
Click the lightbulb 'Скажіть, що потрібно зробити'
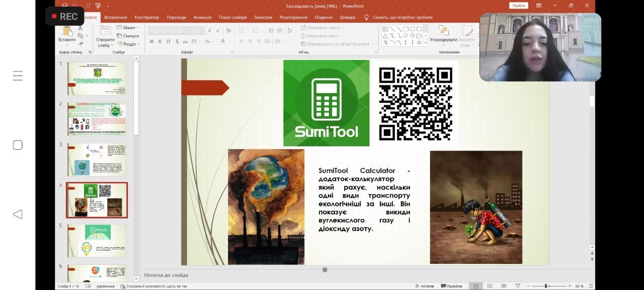point(366,18)
